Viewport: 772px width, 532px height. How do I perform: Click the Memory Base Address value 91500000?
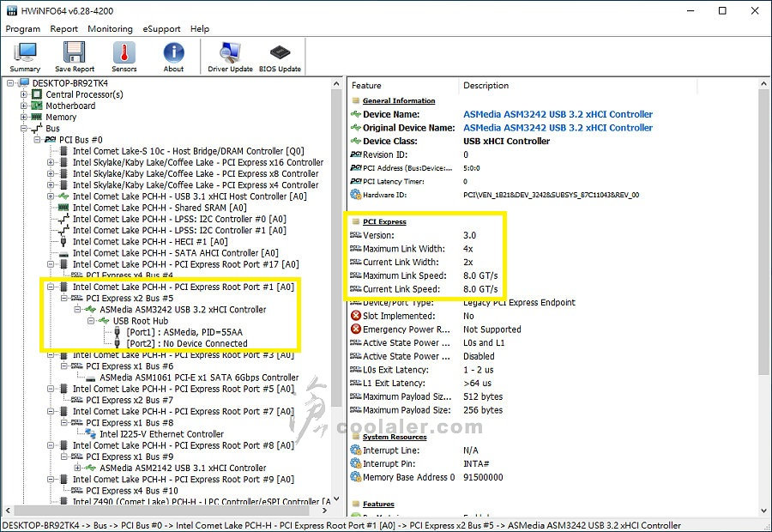[x=483, y=477]
